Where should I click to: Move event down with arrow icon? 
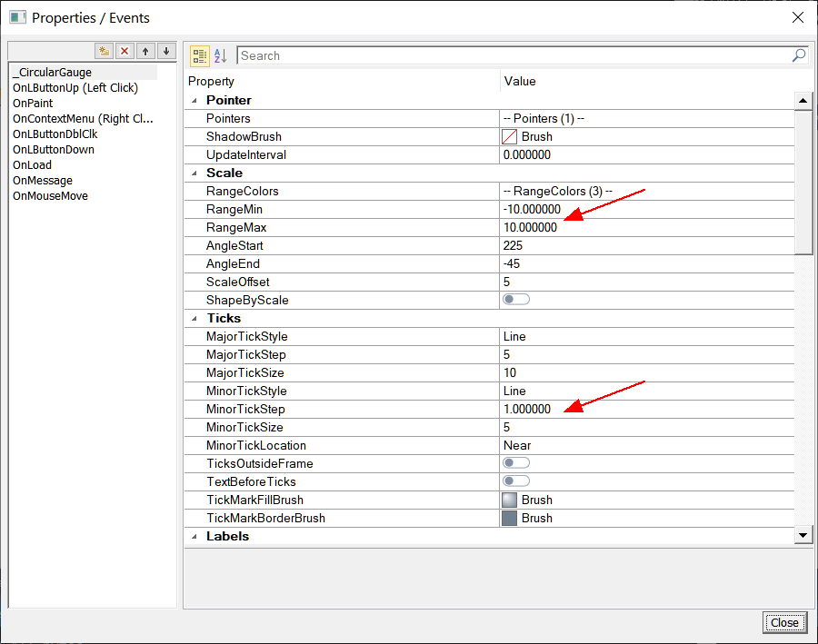tap(166, 51)
